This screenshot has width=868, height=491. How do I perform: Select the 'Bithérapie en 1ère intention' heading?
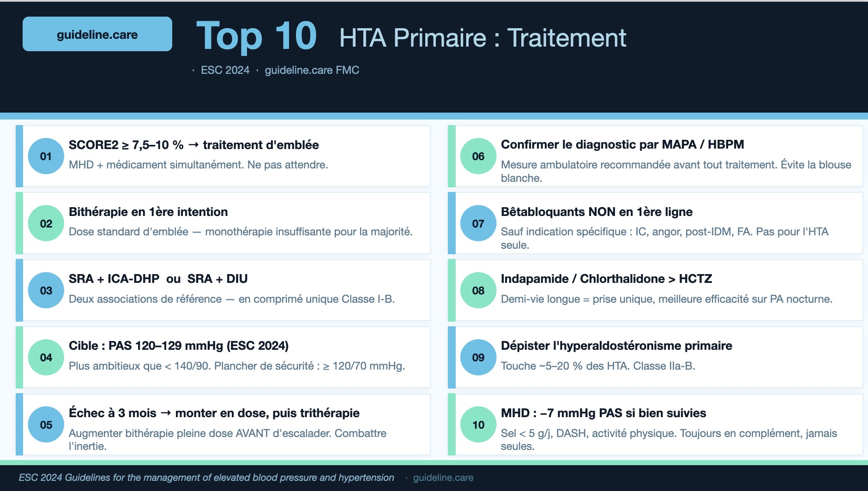pos(148,212)
